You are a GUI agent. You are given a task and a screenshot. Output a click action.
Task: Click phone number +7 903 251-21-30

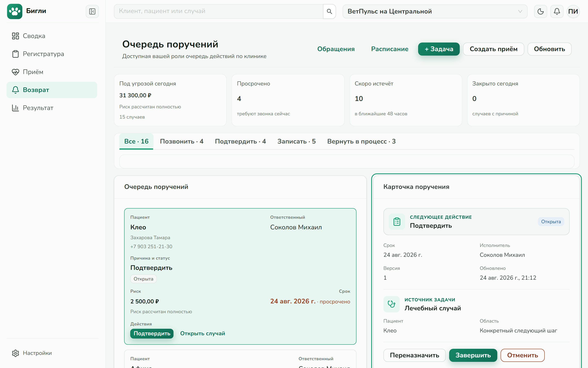coord(151,247)
